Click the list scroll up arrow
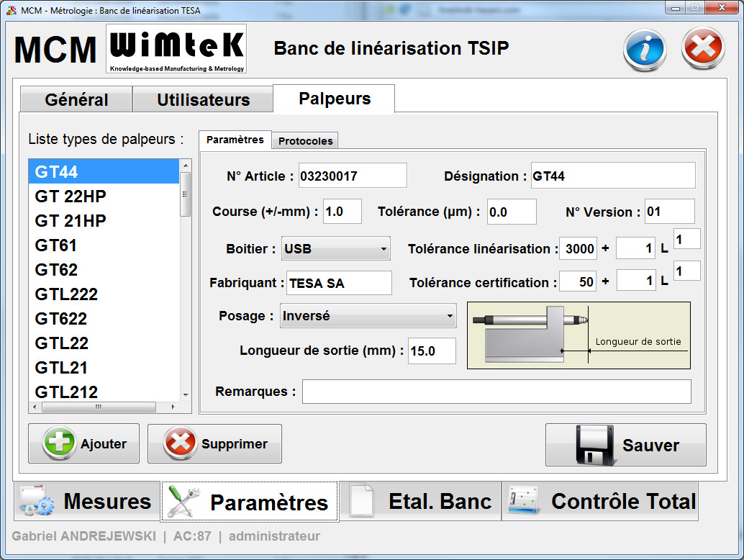The width and height of the screenshot is (744, 560). click(x=186, y=165)
